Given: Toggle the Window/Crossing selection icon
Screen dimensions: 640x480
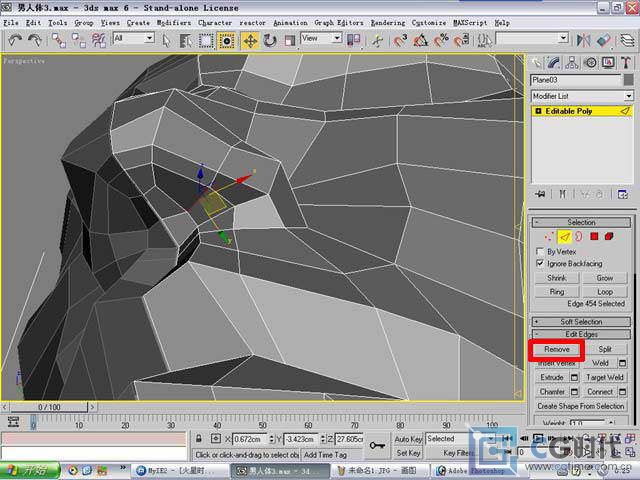Looking at the screenshot, I should (x=226, y=40).
